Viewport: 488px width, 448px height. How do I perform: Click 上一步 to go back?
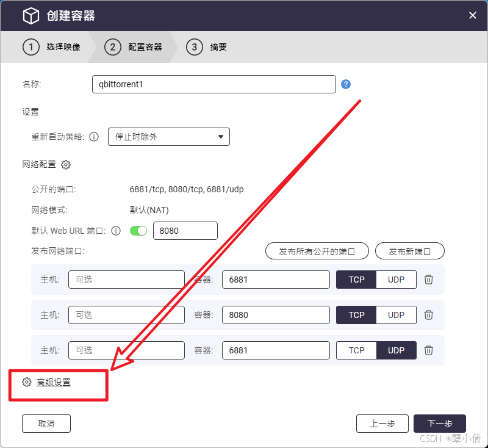[382, 424]
